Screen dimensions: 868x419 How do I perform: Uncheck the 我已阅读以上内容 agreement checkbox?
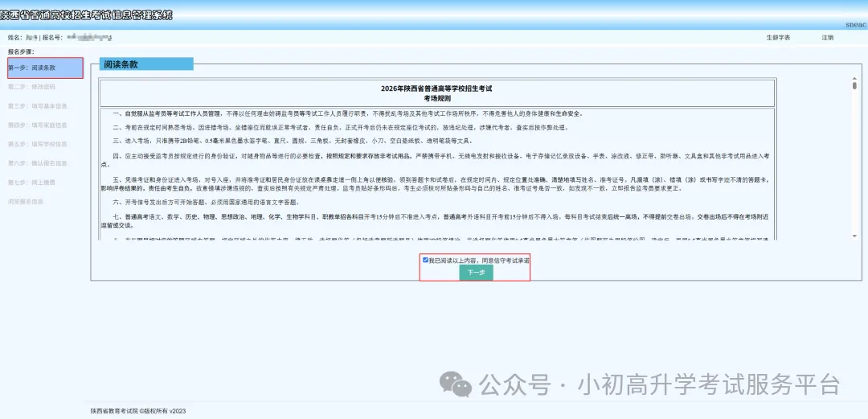pos(425,260)
